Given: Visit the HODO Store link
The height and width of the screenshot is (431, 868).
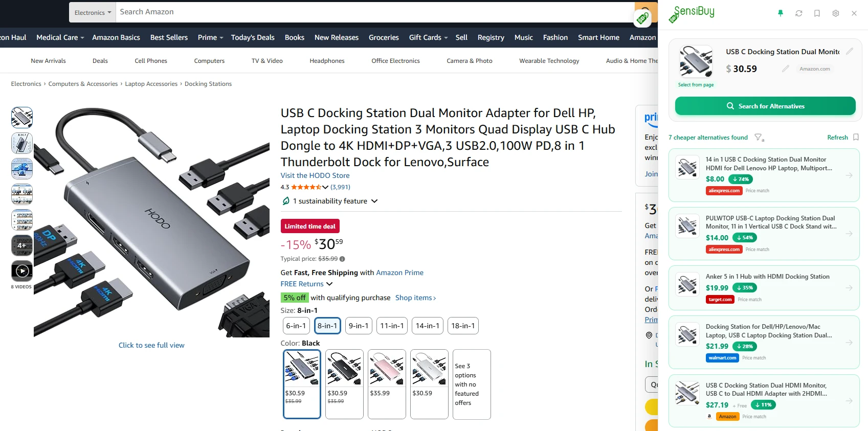Looking at the screenshot, I should 315,175.
